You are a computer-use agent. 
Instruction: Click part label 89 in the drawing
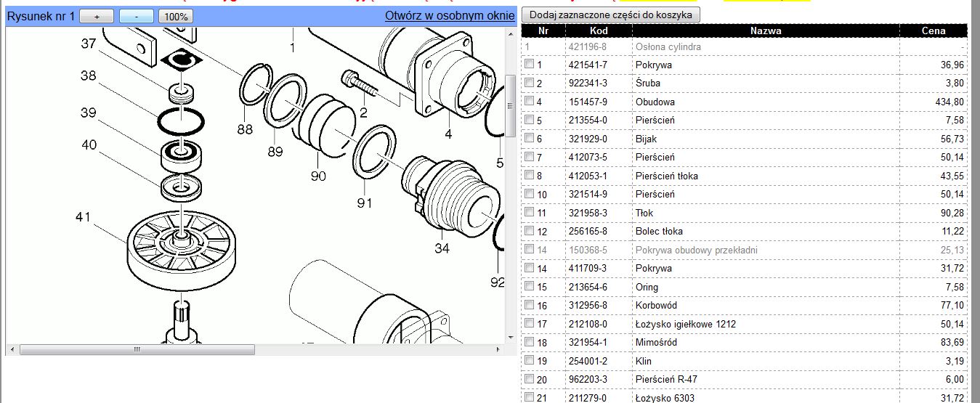coord(275,151)
